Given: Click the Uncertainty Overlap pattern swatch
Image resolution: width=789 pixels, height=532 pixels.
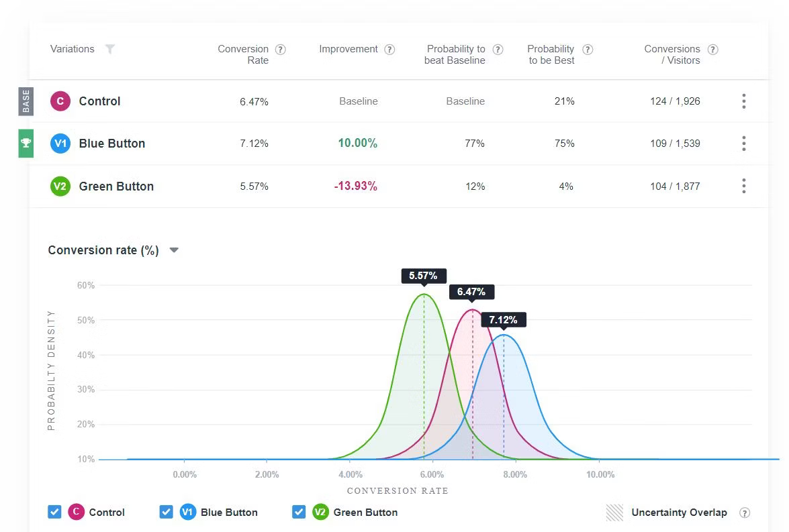Looking at the screenshot, I should coord(614,512).
